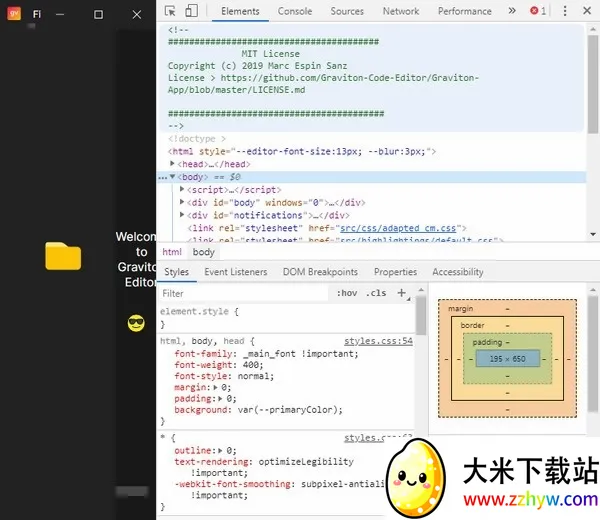Toggle device toolbar icon
This screenshot has height=520, width=600.
pos(191,11)
